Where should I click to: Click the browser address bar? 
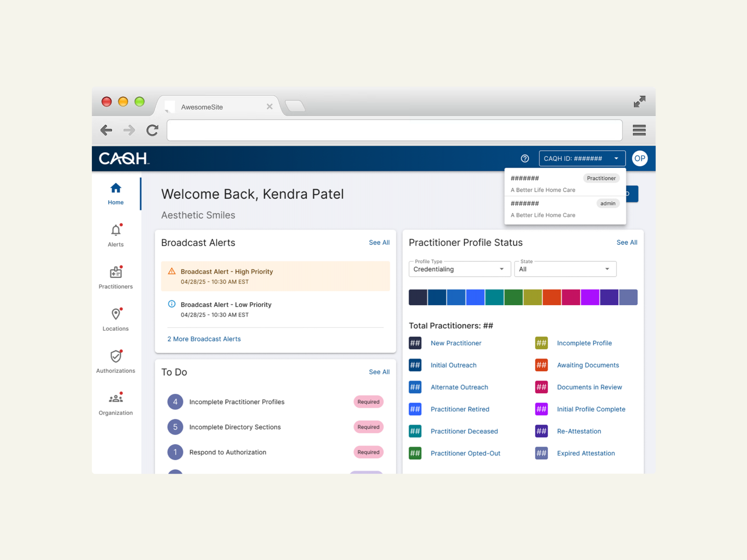point(395,130)
